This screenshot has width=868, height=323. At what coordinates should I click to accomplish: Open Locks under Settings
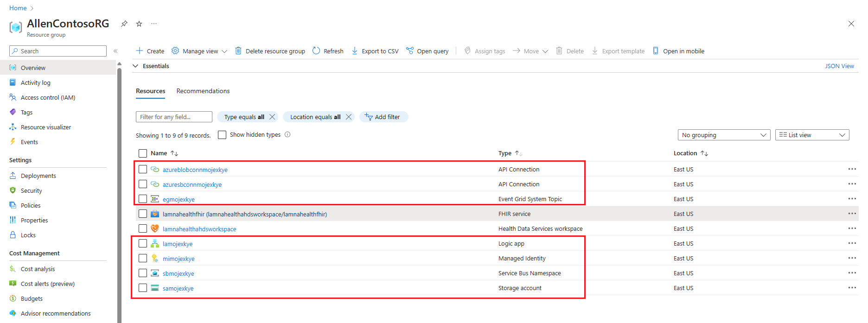pyautogui.click(x=28, y=235)
